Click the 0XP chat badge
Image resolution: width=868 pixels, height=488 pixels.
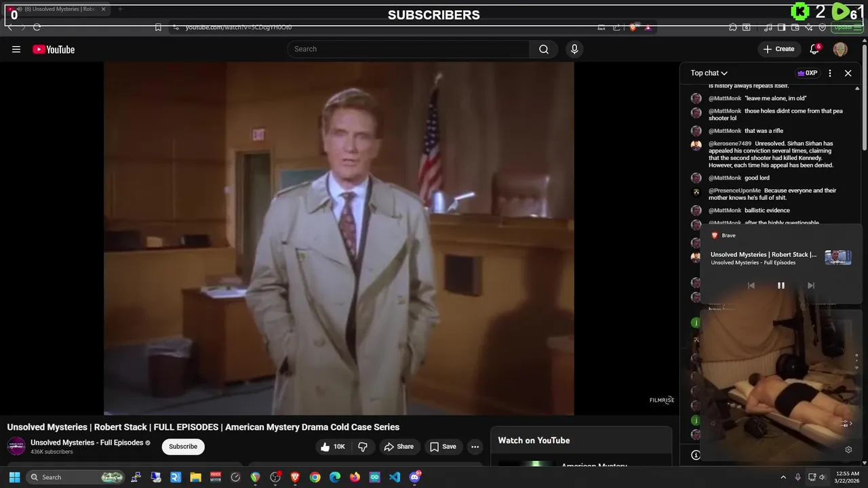point(807,73)
